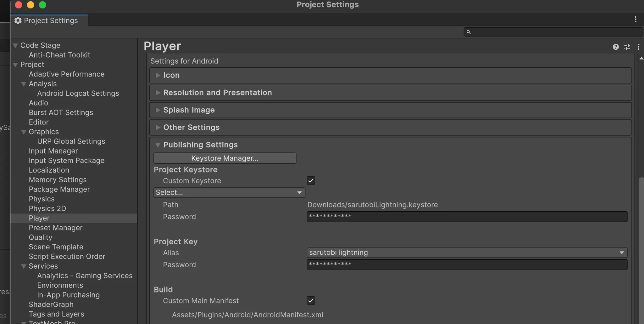Click the right panel scroll-up arrow
This screenshot has width=644, height=324.
click(x=641, y=58)
